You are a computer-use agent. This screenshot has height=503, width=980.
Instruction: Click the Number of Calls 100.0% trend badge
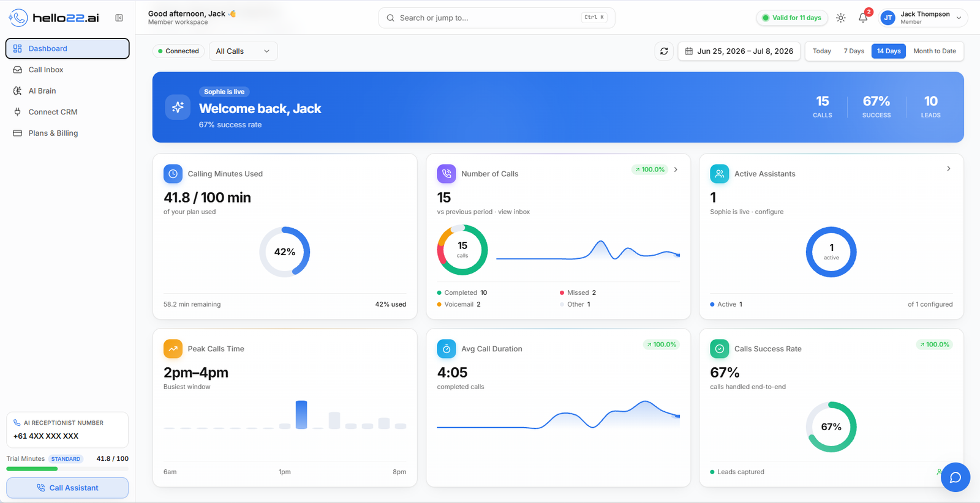(650, 170)
